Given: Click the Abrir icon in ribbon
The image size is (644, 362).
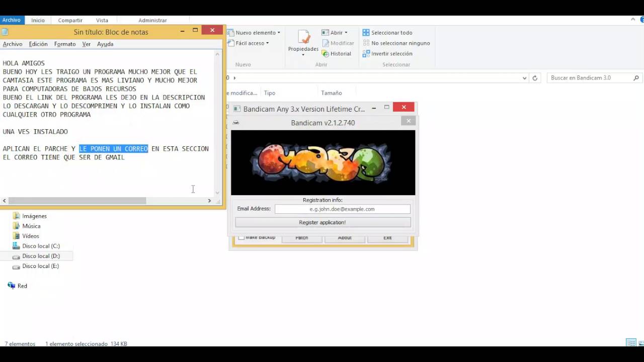Looking at the screenshot, I should pyautogui.click(x=325, y=33).
